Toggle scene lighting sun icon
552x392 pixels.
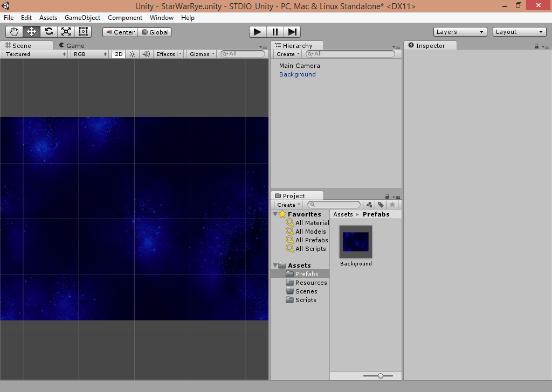pos(133,54)
